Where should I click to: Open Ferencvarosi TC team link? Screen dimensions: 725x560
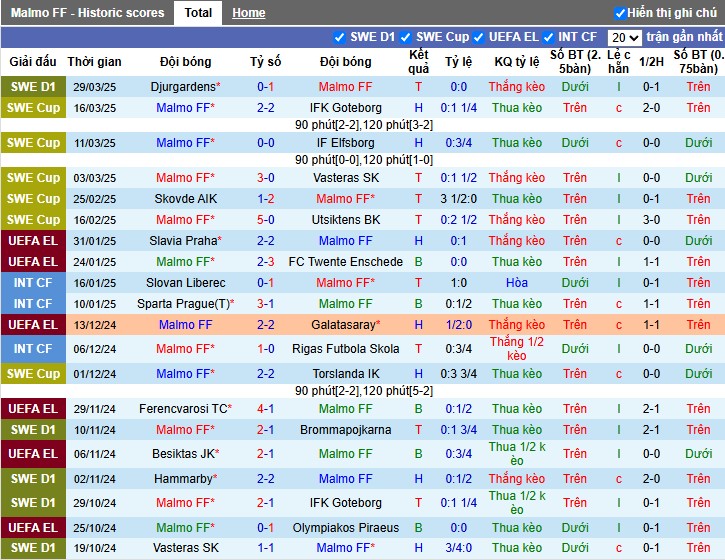[x=183, y=409]
